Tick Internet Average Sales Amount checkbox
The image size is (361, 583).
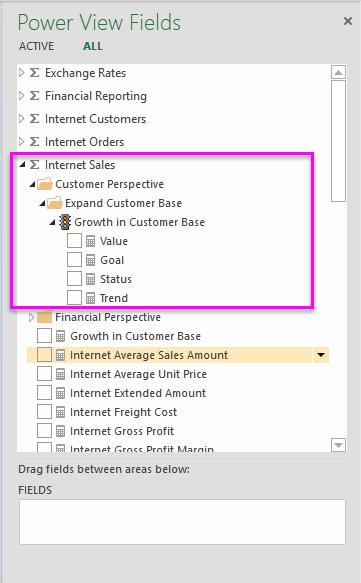click(x=44, y=355)
